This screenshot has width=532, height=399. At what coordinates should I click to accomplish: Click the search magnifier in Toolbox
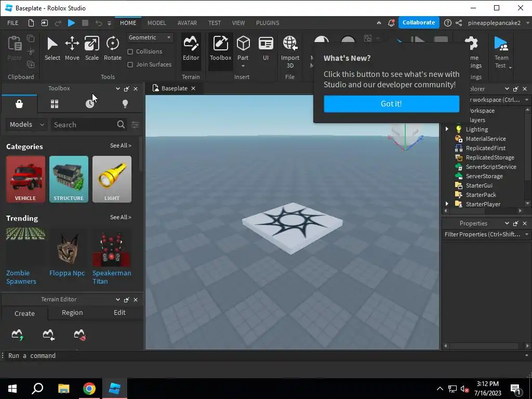[x=121, y=125]
